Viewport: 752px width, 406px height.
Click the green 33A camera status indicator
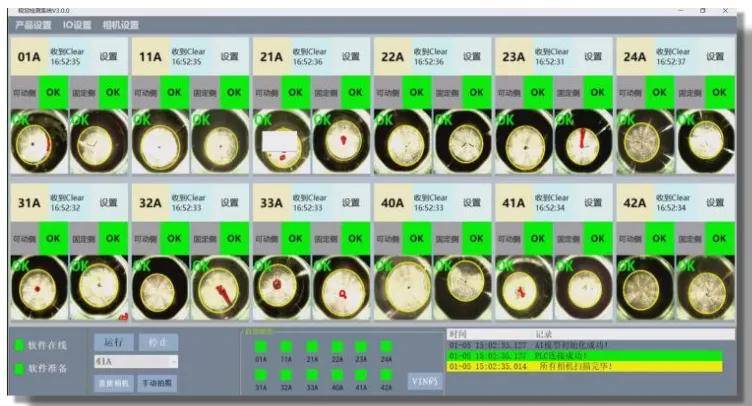point(312,375)
